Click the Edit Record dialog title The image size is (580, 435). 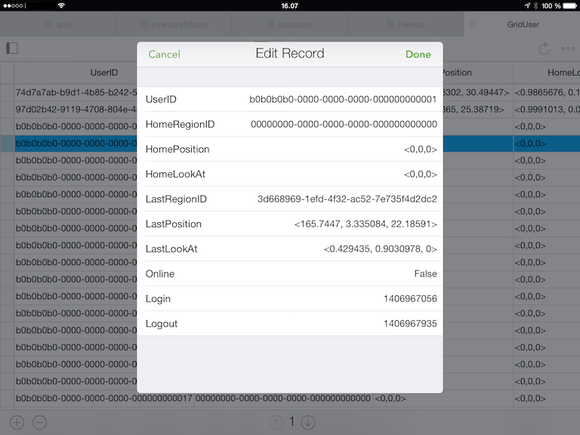coord(290,54)
